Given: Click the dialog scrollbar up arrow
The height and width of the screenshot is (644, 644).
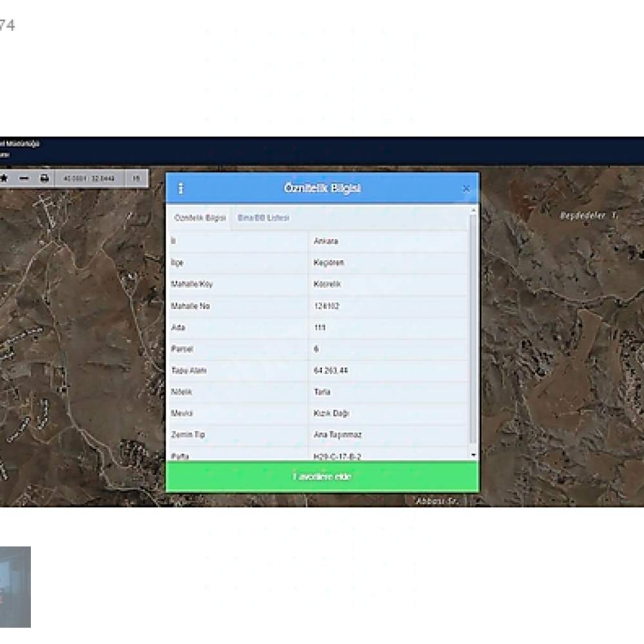Looking at the screenshot, I should [473, 210].
